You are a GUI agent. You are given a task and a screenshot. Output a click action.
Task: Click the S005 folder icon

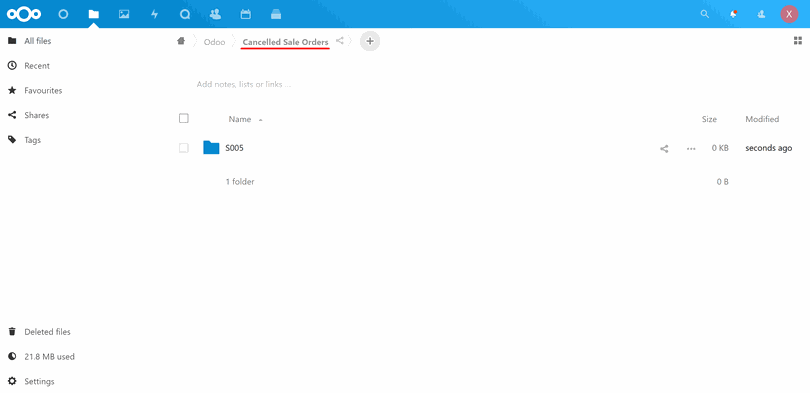click(x=211, y=148)
